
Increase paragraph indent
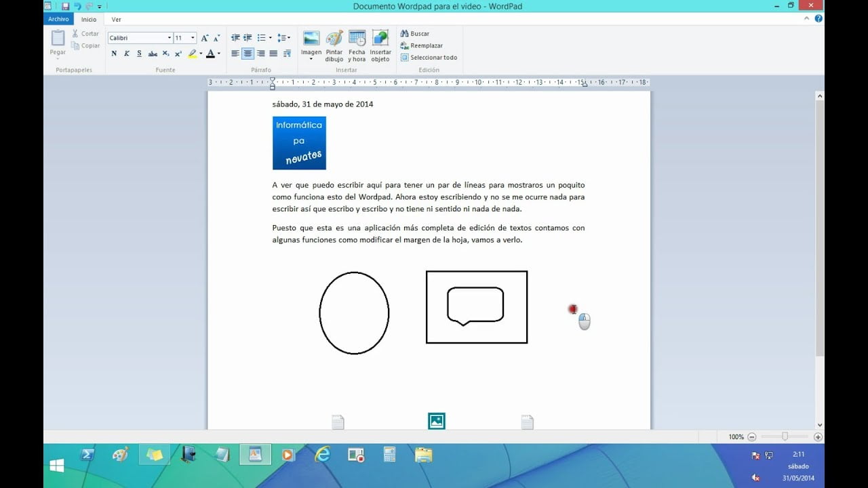coord(248,38)
